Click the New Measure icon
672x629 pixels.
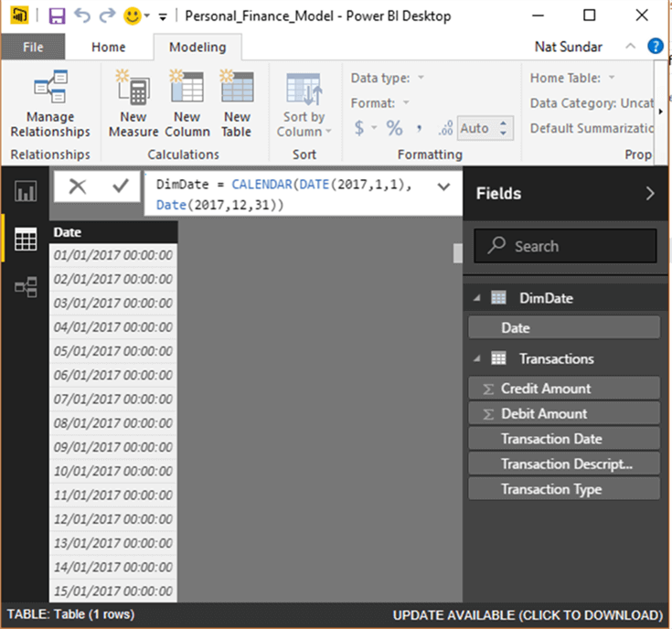click(133, 104)
